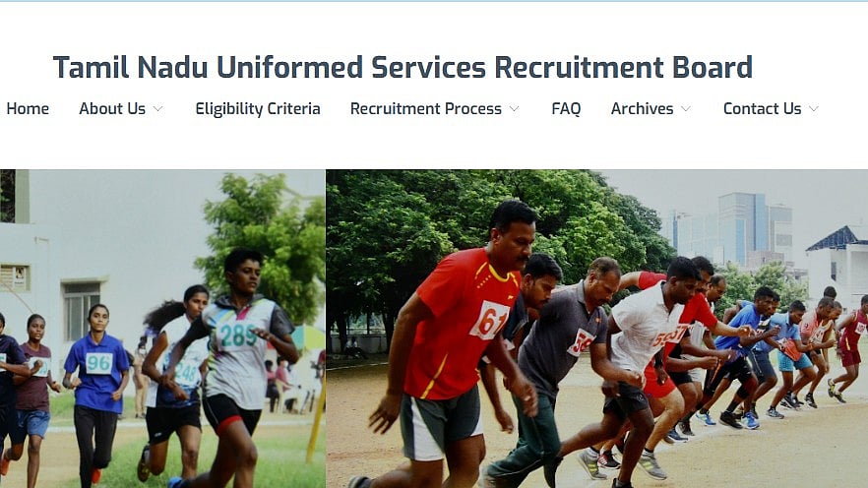The height and width of the screenshot is (488, 868).
Task: Expand the Archives dropdown chevron
Action: coord(686,109)
